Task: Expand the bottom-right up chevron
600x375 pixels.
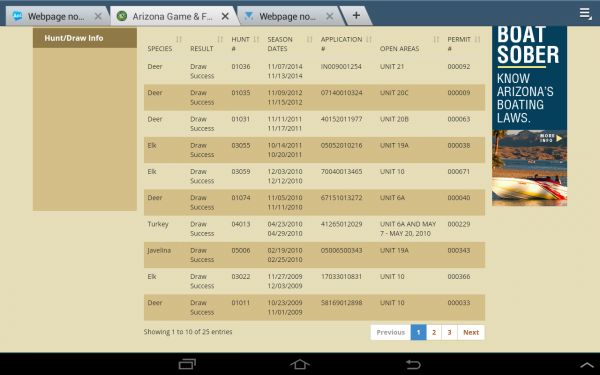Action: [x=587, y=365]
